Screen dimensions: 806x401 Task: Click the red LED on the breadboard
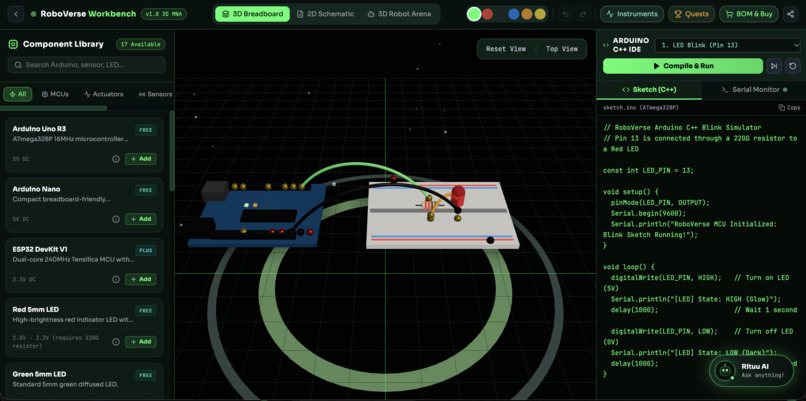click(457, 194)
